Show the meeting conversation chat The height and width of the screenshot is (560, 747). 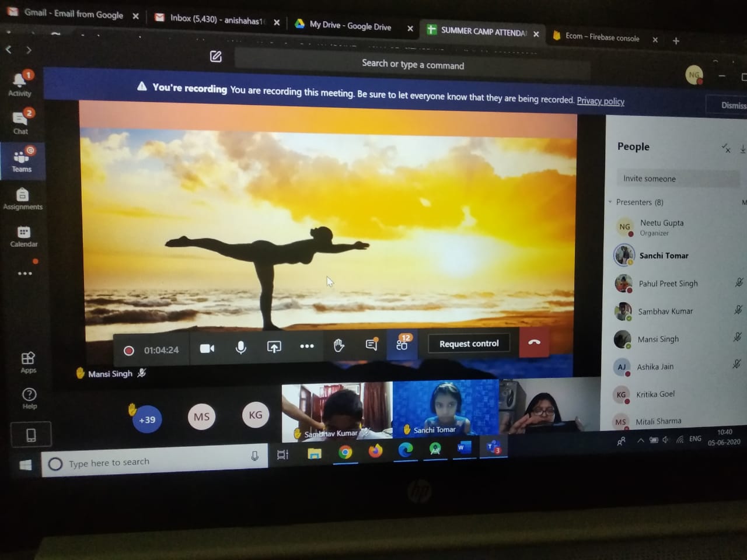(x=371, y=345)
